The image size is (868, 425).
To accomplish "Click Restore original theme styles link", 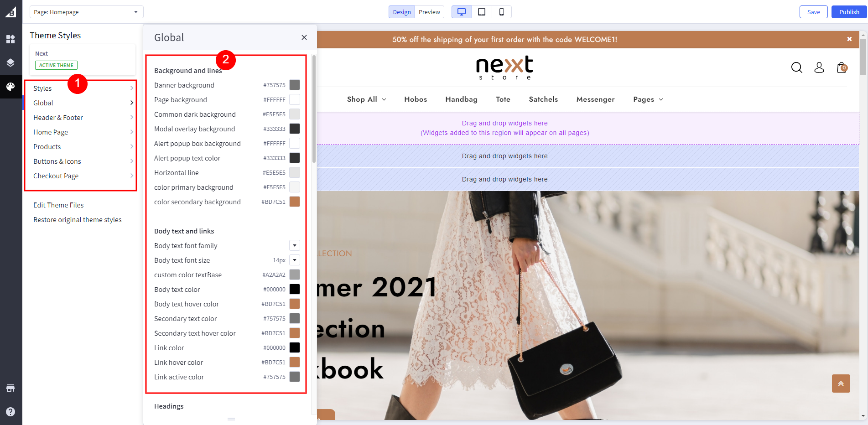I will point(78,220).
